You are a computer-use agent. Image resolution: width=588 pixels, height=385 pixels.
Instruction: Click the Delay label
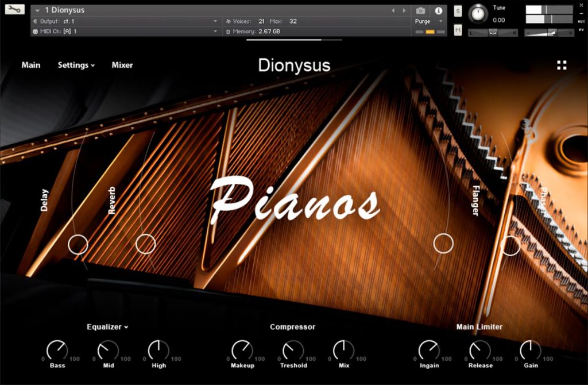pyautogui.click(x=44, y=200)
